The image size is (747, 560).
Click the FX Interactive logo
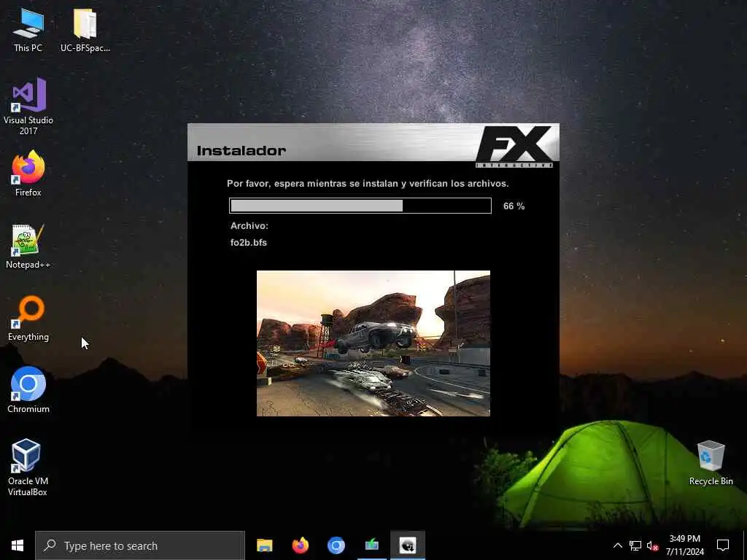click(x=514, y=146)
